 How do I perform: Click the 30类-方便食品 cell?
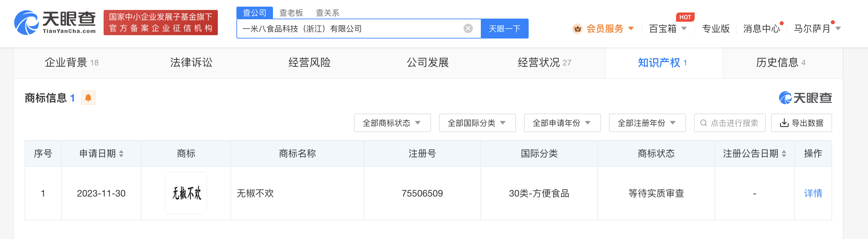pos(539,193)
